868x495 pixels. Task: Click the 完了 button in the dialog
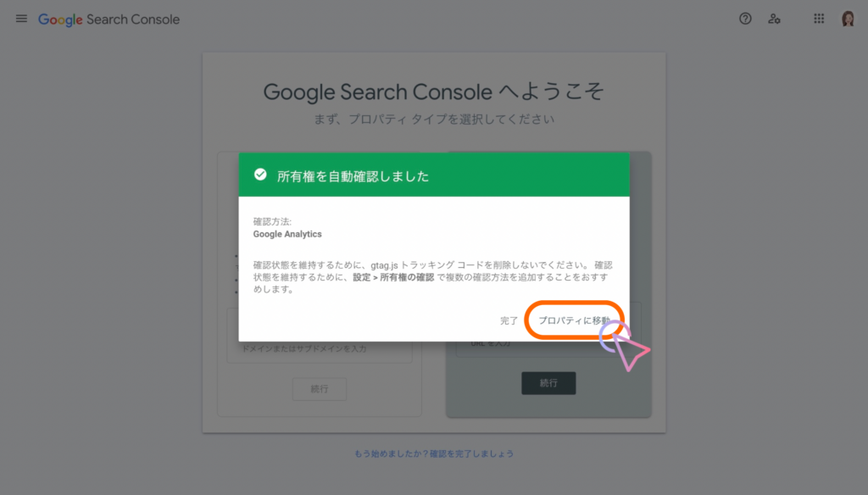[x=509, y=320]
